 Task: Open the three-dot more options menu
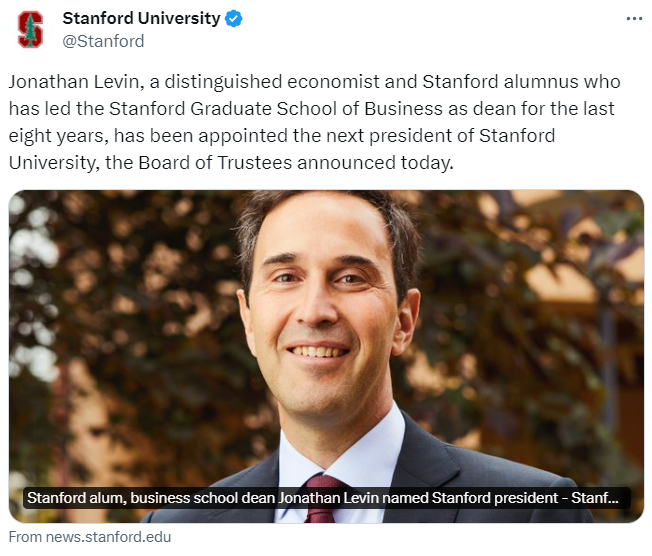click(x=634, y=19)
